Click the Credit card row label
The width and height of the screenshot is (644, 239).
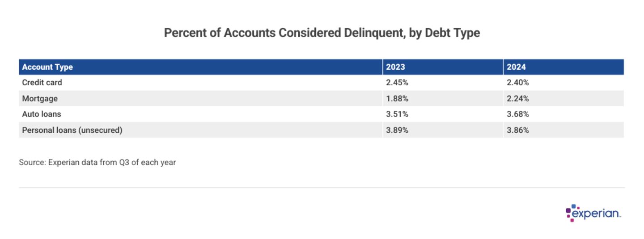pos(42,83)
